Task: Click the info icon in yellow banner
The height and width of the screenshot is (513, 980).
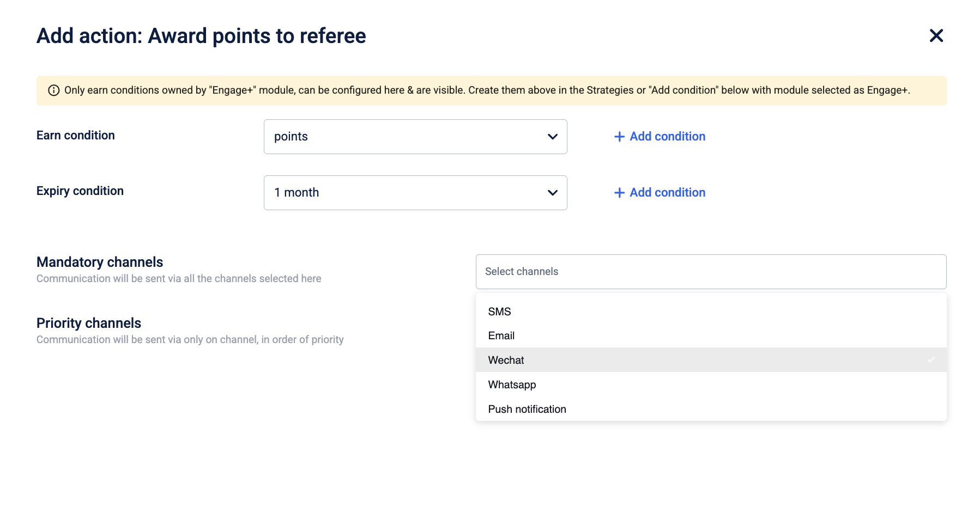Action: click(53, 90)
